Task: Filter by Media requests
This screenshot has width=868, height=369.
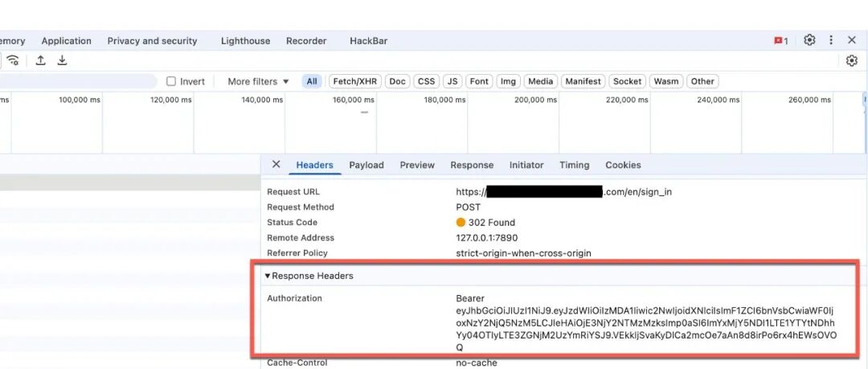Action: pyautogui.click(x=540, y=81)
